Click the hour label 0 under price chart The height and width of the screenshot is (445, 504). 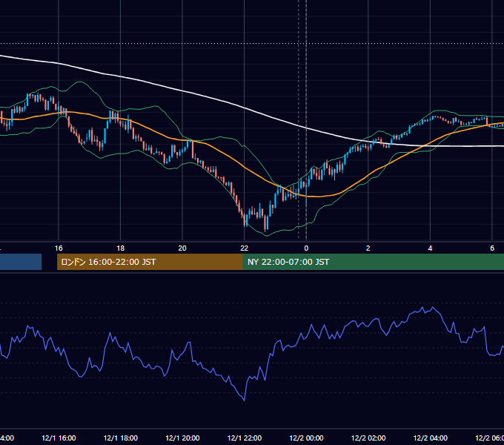(306, 248)
